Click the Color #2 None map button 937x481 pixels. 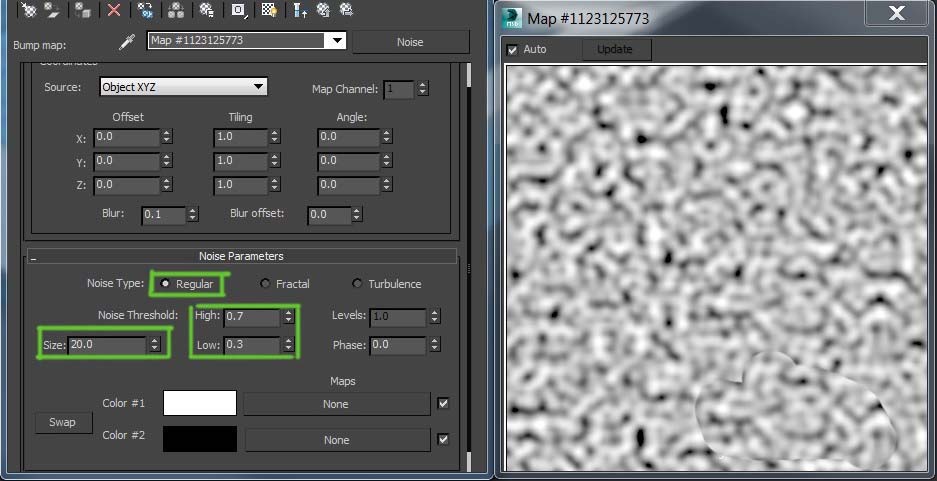point(337,440)
